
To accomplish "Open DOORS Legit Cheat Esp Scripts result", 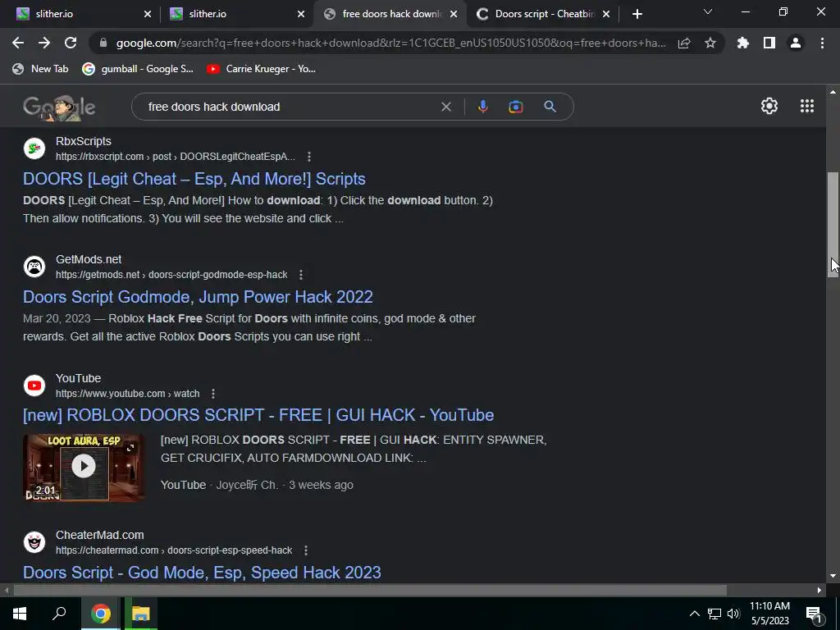I will (194, 179).
